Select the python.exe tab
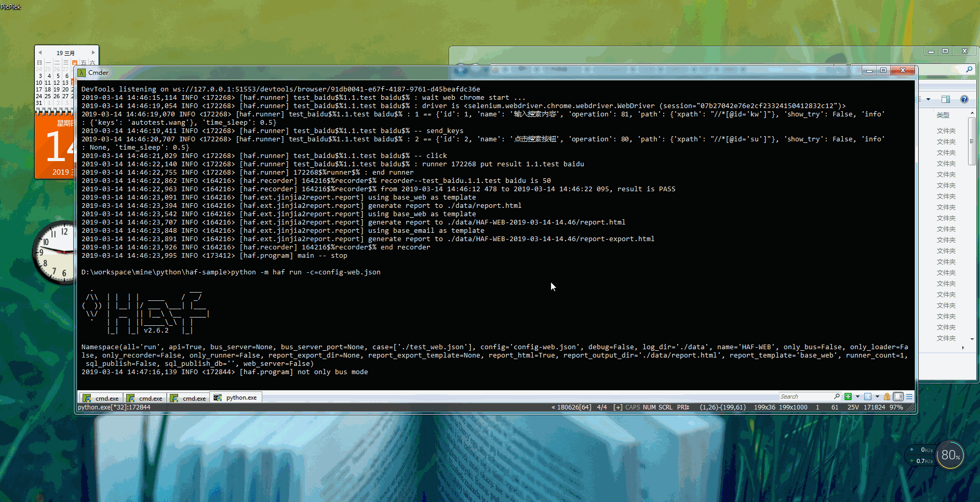Image resolution: width=980 pixels, height=502 pixels. [236, 398]
